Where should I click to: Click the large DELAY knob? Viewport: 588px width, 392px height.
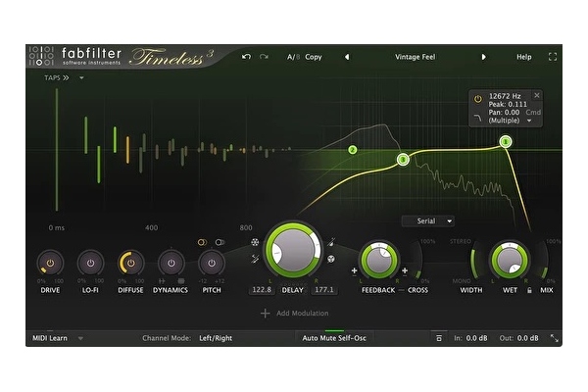[x=293, y=250]
